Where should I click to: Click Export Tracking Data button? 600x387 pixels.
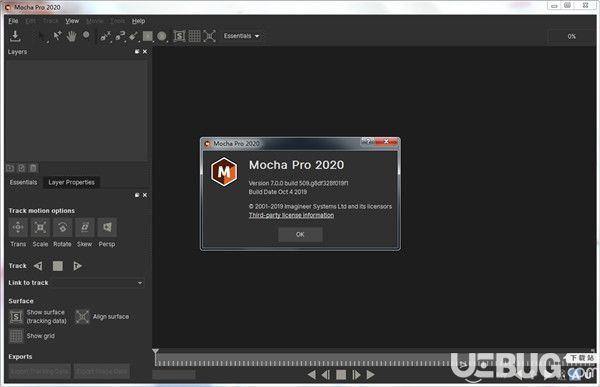click(40, 371)
